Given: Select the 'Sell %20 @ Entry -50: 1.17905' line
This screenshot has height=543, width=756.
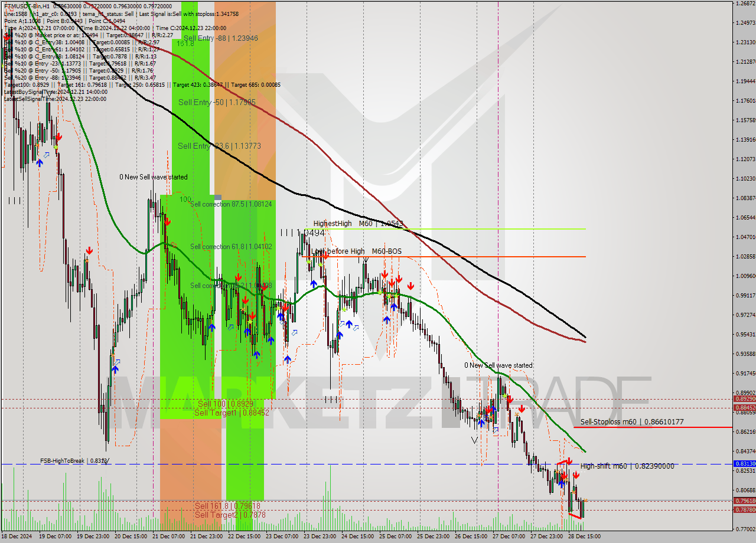Looking at the screenshot, I should point(79,70).
